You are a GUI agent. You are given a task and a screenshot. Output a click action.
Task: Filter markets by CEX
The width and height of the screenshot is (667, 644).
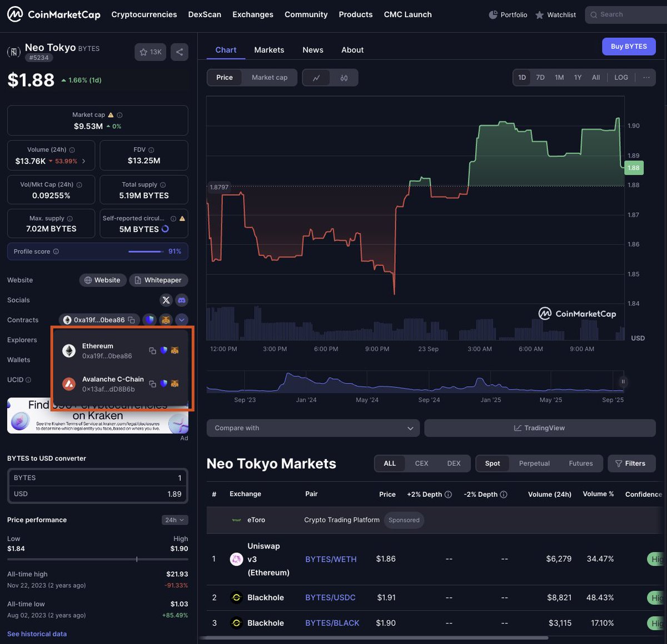coord(421,463)
